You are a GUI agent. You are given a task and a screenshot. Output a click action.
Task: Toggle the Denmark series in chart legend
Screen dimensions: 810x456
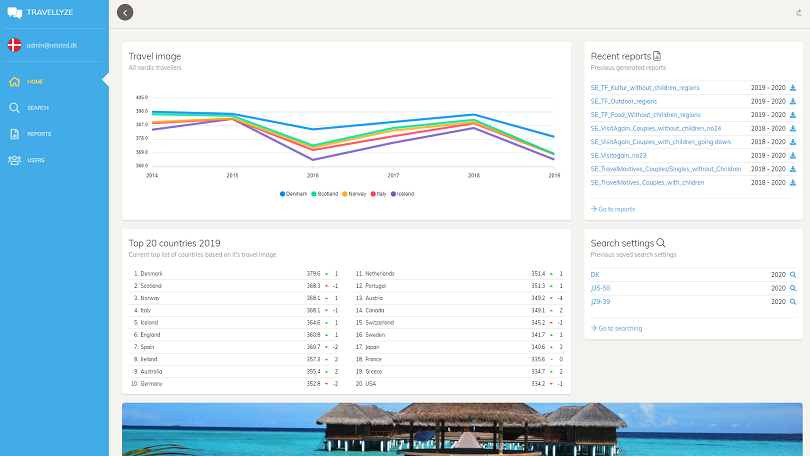click(x=293, y=194)
